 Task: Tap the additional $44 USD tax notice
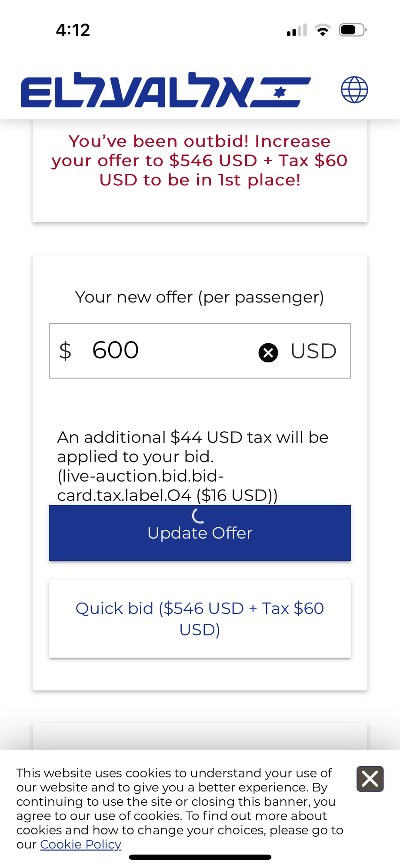[193, 466]
